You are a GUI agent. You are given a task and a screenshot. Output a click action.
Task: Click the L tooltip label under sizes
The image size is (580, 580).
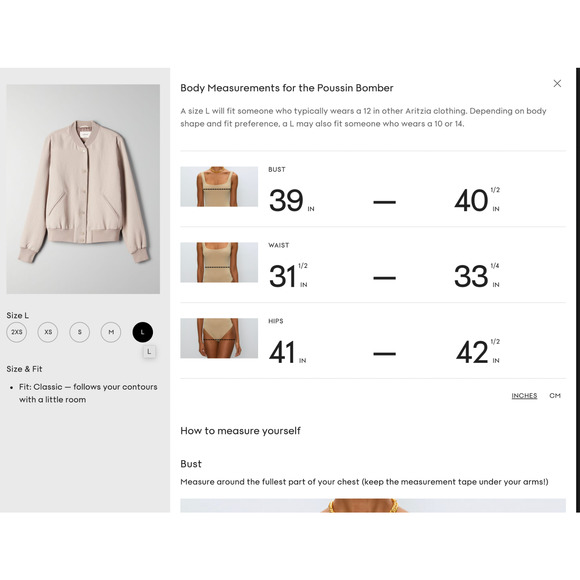coord(149,352)
